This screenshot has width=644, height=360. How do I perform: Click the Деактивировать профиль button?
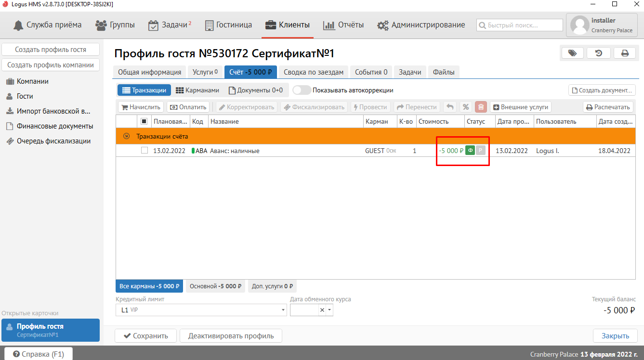tap(231, 336)
